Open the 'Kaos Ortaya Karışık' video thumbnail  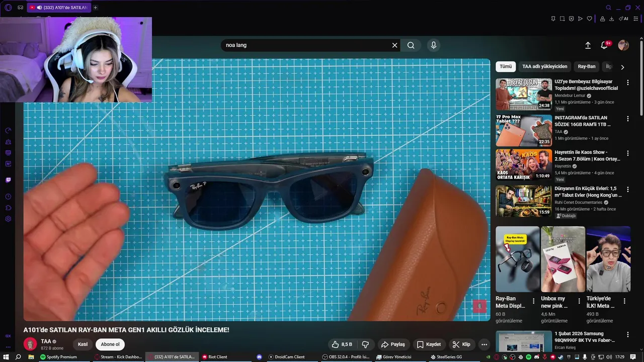pyautogui.click(x=524, y=165)
